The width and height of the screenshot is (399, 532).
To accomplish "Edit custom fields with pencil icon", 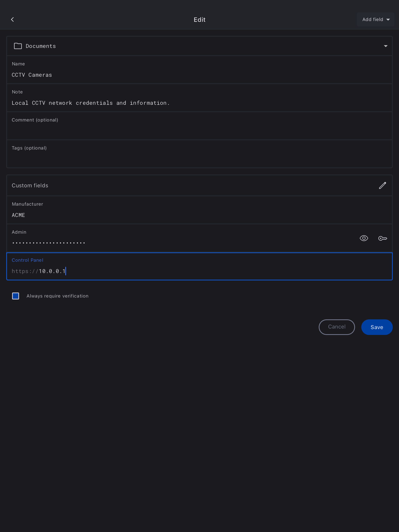I will [382, 185].
